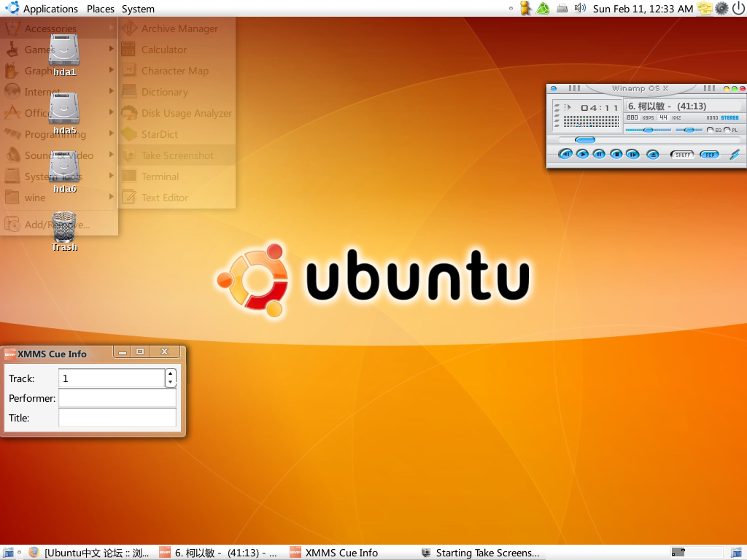Viewport: 747px width, 560px height.
Task: Open Text Editor menu entry
Action: (x=177, y=198)
